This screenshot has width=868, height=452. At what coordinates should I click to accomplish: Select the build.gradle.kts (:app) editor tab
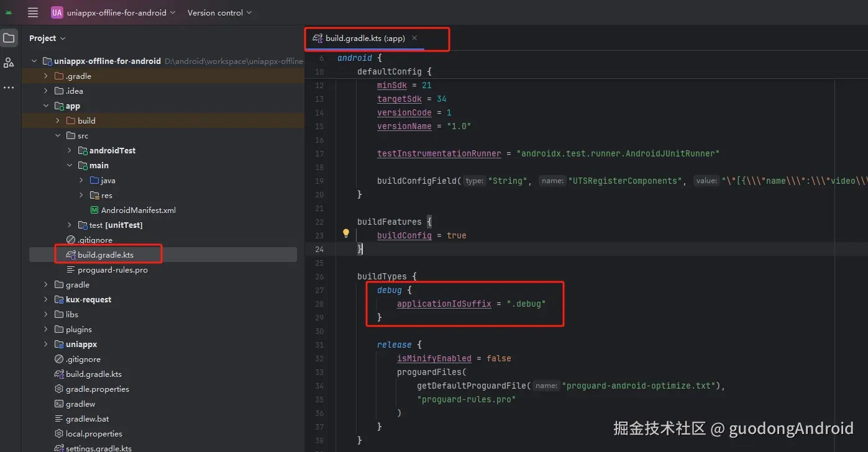[x=365, y=38]
